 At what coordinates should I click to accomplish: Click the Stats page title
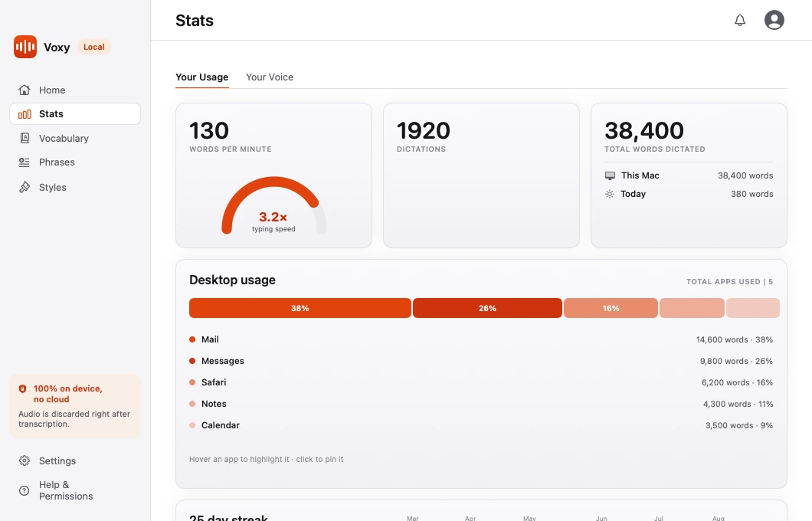click(195, 21)
